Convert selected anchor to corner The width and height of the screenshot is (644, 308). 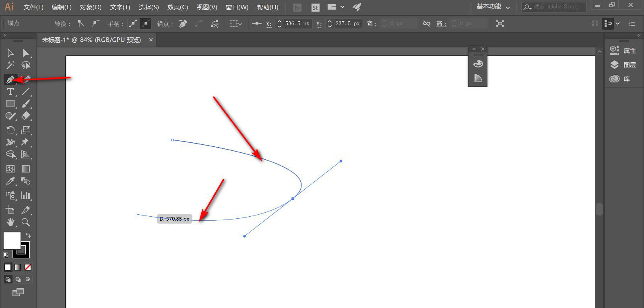pyautogui.click(x=81, y=23)
